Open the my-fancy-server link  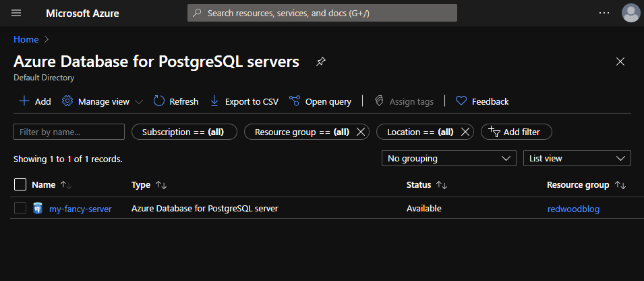coord(80,209)
